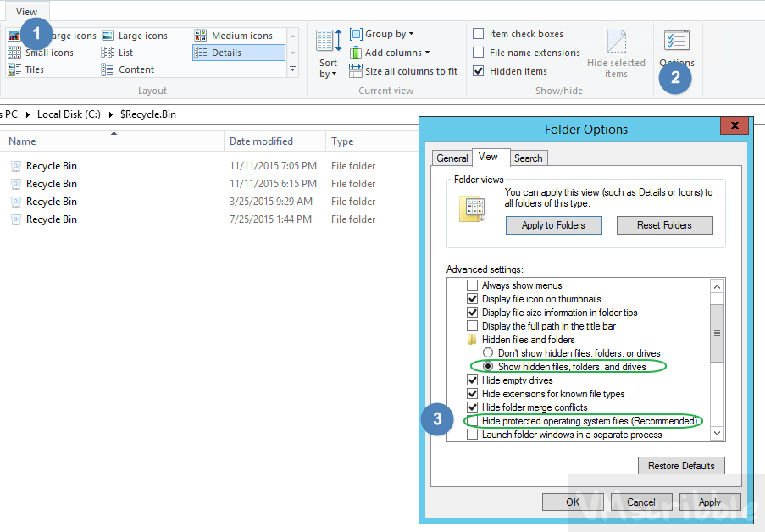The image size is (765, 532).
Task: Choose Content layout view
Action: click(x=128, y=69)
